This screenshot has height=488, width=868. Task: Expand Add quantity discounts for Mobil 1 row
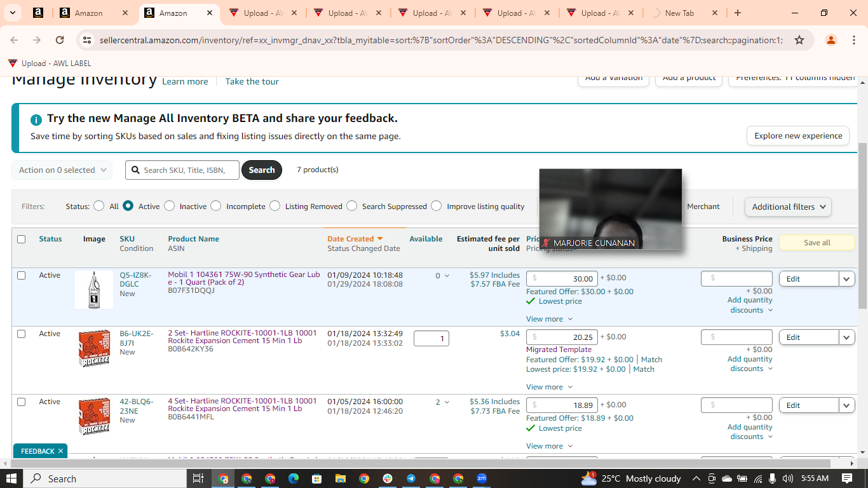coord(750,305)
